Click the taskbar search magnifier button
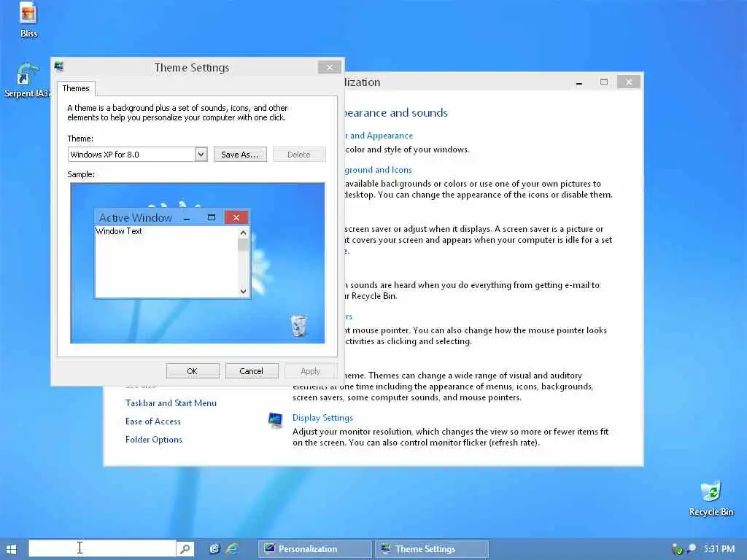Screen dimensions: 747x560 click(185, 549)
